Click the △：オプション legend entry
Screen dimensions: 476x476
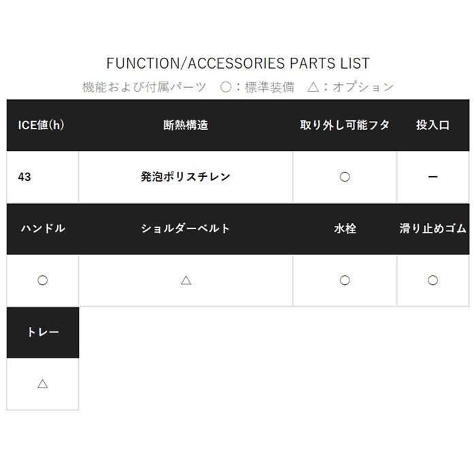click(x=350, y=87)
